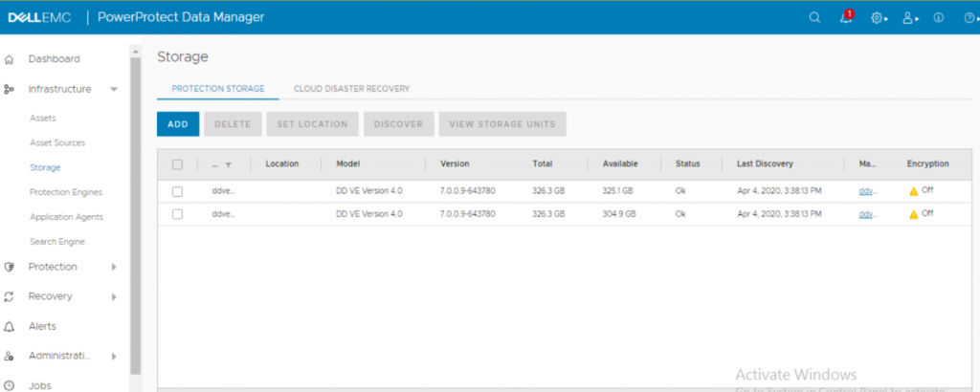
Task: Open Assets under Infrastructure
Action: (x=42, y=118)
